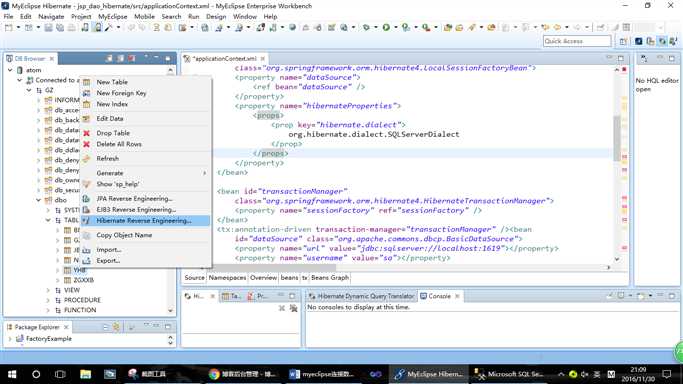
Task: Activate the Console tab
Action: point(439,296)
